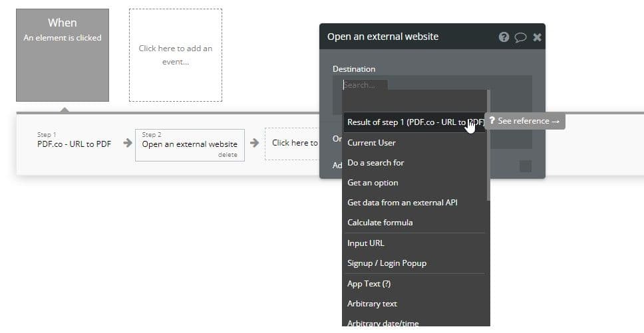Choose Current User from the dropdown list
The image size is (644, 333).
[x=371, y=143]
